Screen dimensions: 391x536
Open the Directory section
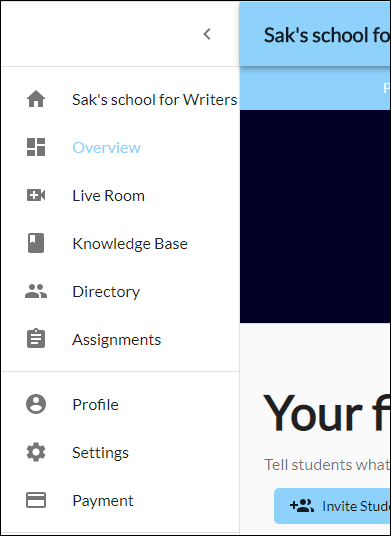[x=106, y=292]
